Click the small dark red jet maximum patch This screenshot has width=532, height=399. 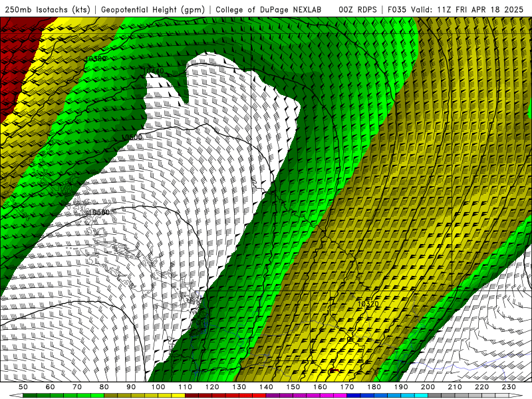point(334,370)
